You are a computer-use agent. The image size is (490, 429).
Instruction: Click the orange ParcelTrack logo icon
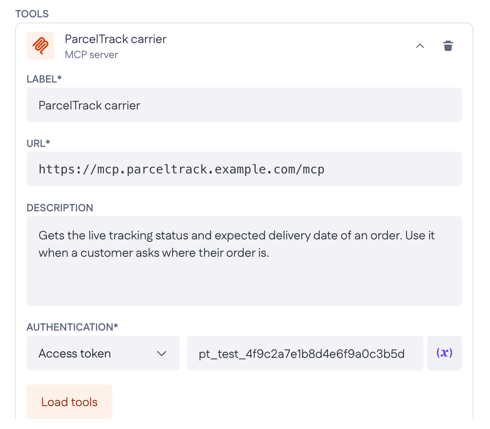point(40,46)
